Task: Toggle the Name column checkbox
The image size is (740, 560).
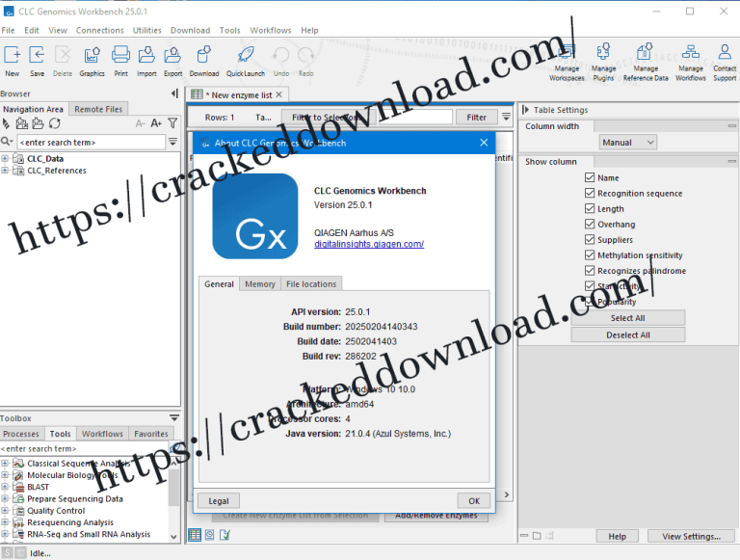Action: pos(590,177)
